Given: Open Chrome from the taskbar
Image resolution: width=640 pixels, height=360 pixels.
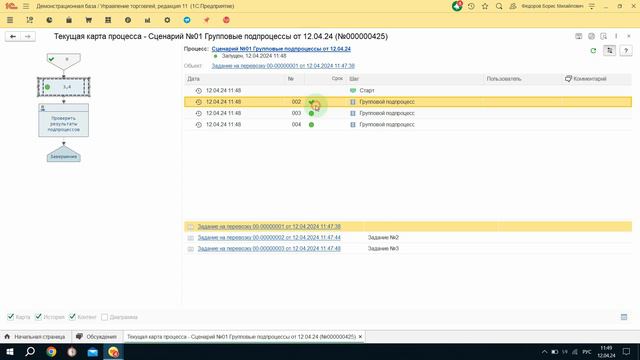Looking at the screenshot, I should click(51, 351).
